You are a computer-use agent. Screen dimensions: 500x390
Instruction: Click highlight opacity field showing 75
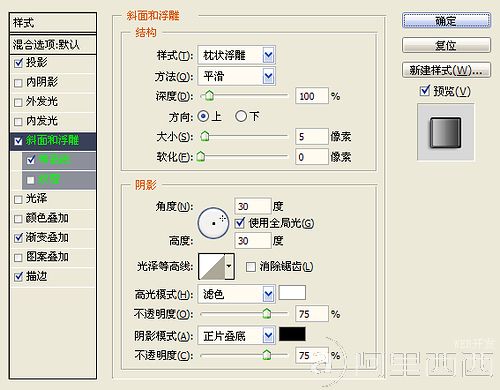click(312, 314)
